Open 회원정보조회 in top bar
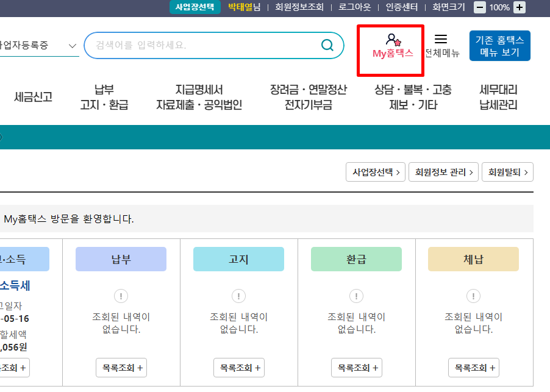 click(299, 7)
